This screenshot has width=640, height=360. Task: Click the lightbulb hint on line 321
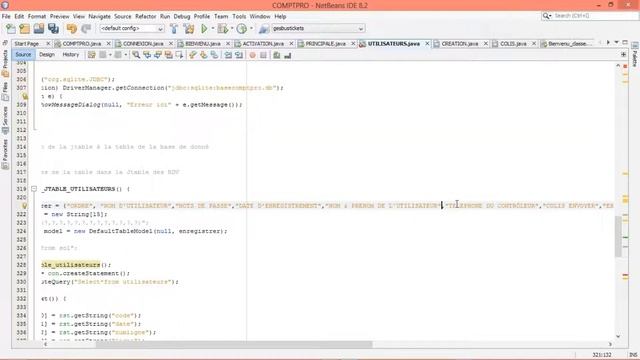click(24, 206)
